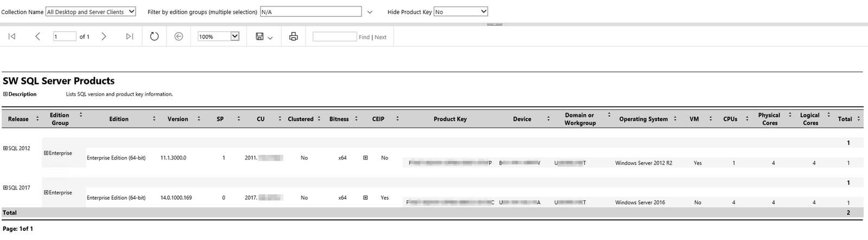Sort by Operating System column
Viewport: 868px width, 240px height.
click(675, 119)
